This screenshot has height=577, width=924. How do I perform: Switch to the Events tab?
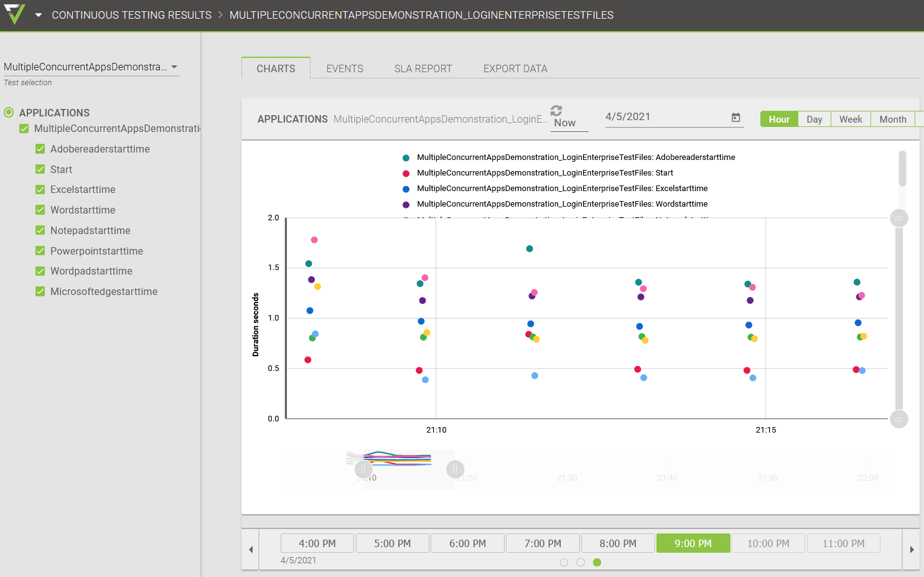click(x=345, y=68)
